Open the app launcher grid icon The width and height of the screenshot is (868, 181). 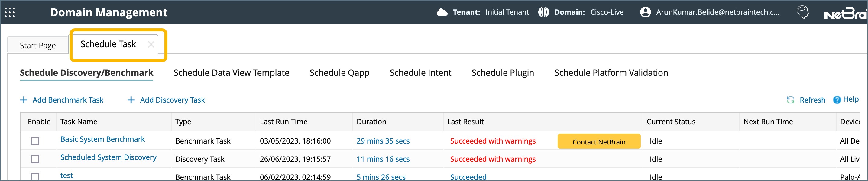coord(10,12)
